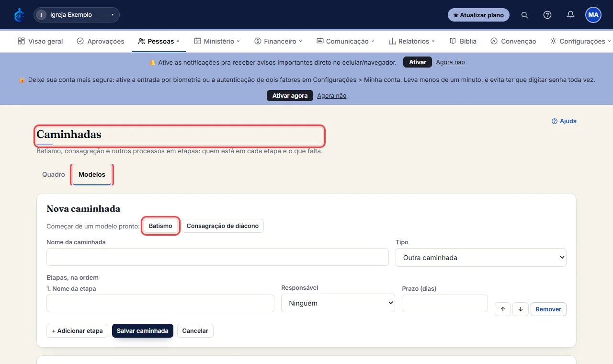Open the search magnifier icon

tap(524, 15)
